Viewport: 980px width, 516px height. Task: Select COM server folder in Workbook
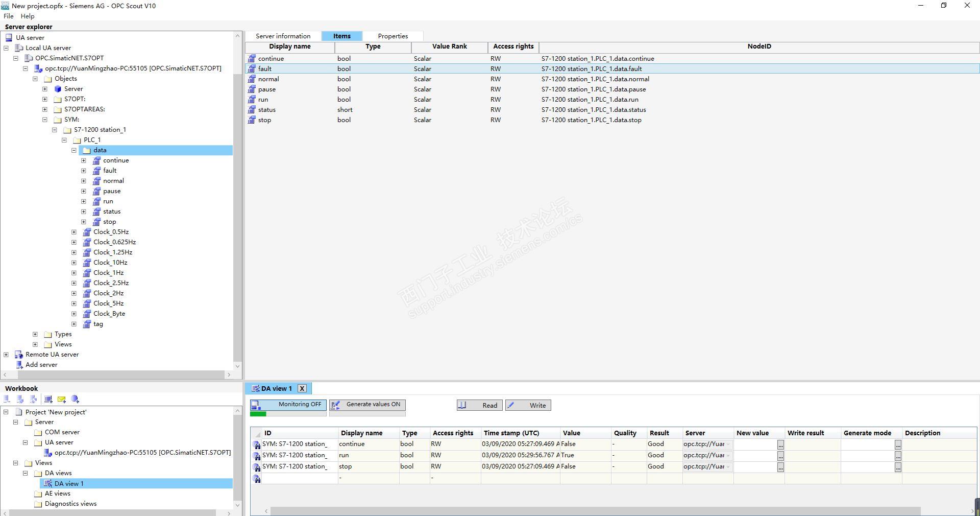click(x=62, y=432)
